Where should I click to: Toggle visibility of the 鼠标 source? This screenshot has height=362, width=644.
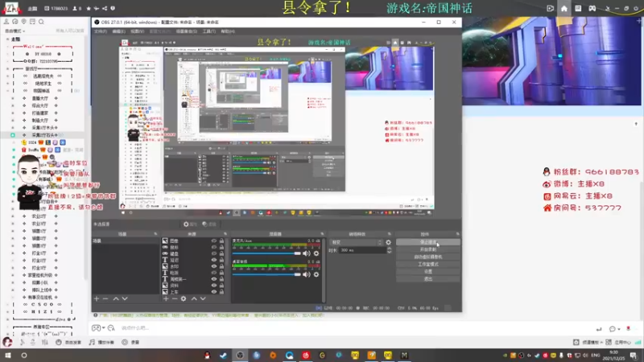coord(213,247)
